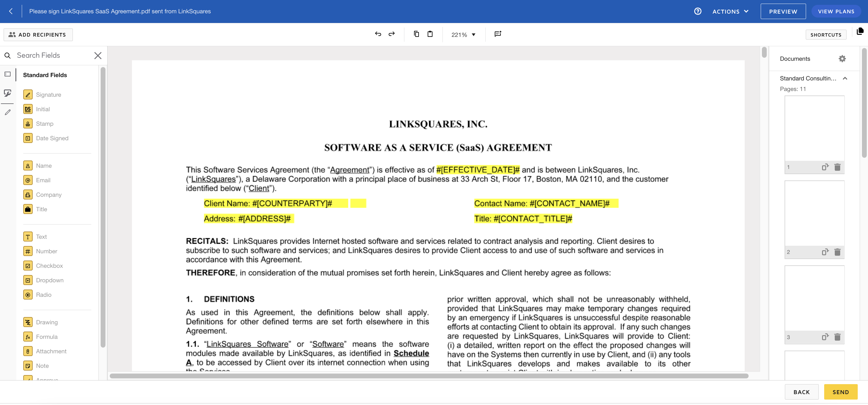
Task: Open the SHORTCUTS button
Action: pos(826,35)
